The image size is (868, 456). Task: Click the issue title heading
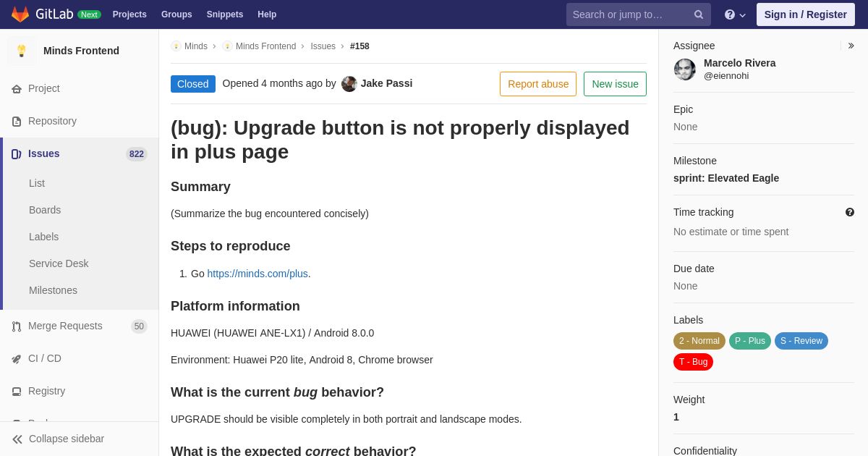pos(400,140)
